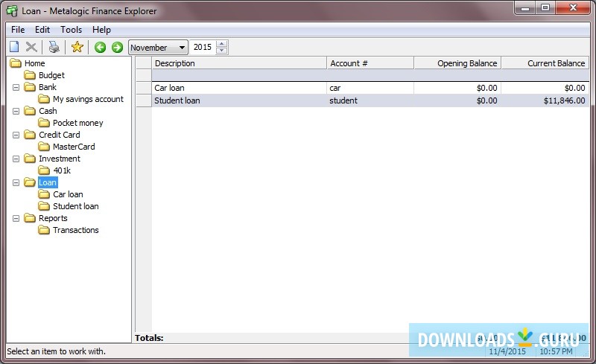Click the $11,846.00 current balance cell

[x=545, y=100]
